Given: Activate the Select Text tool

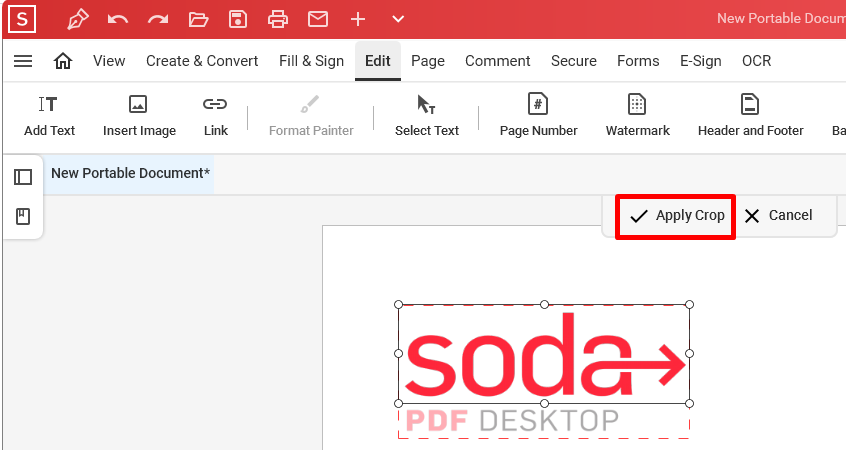Looking at the screenshot, I should pos(426,116).
